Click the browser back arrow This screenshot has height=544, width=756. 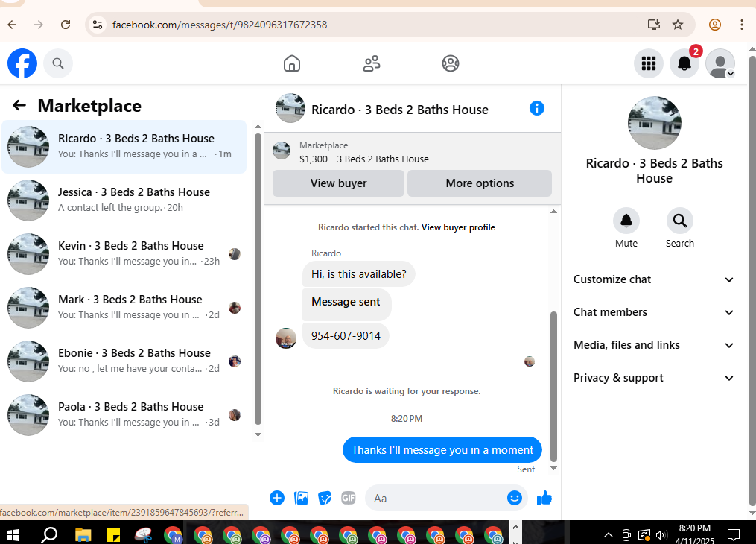point(12,25)
